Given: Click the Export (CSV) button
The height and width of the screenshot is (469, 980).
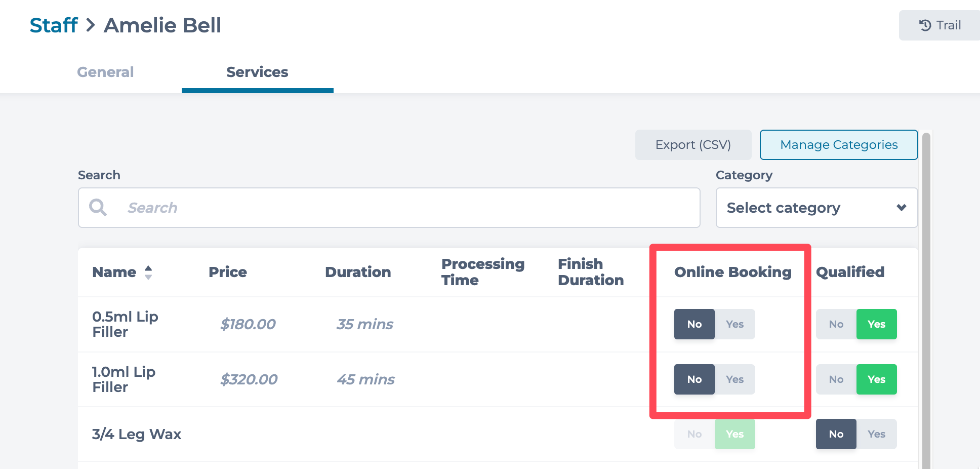Looking at the screenshot, I should pos(693,145).
